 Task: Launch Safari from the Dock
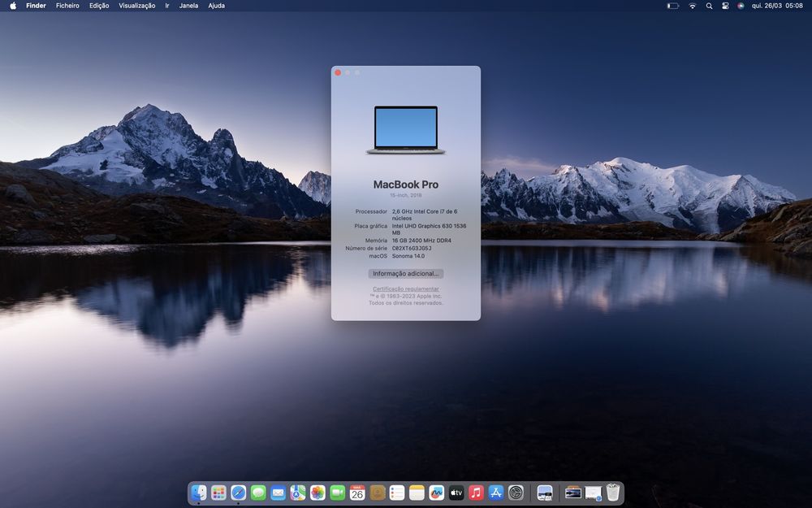coord(238,493)
